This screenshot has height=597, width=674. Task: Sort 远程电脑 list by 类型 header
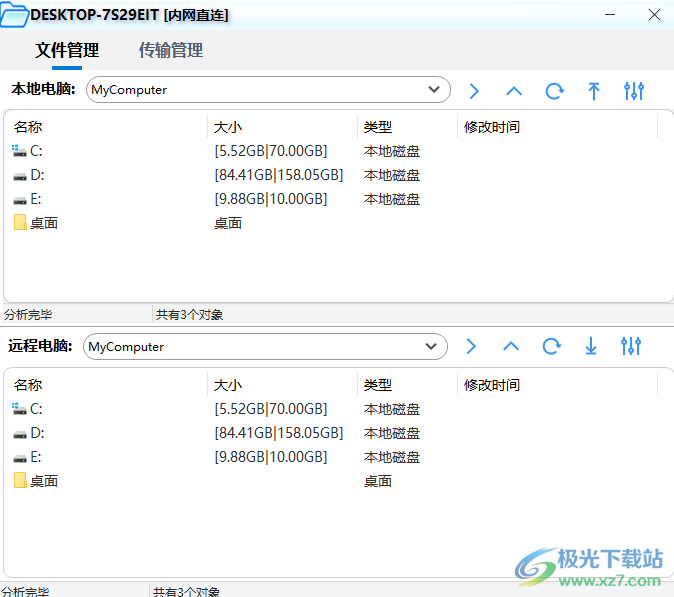378,385
